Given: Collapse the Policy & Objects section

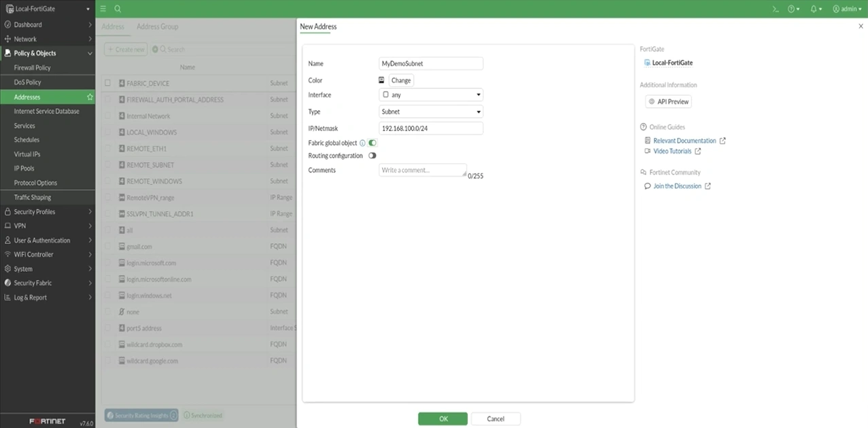Looking at the screenshot, I should coord(90,53).
